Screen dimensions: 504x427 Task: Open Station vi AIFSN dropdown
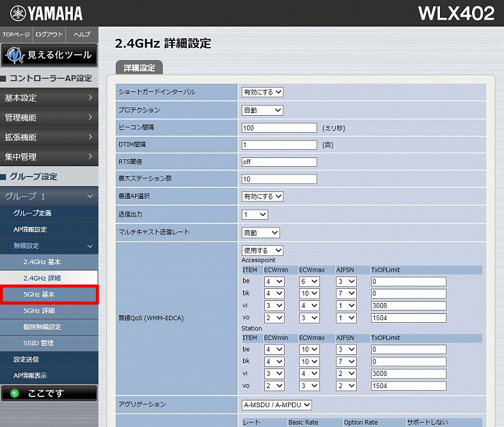point(346,374)
